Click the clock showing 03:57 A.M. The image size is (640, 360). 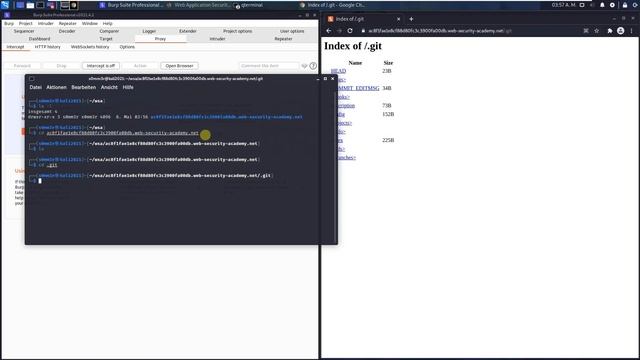coord(564,5)
